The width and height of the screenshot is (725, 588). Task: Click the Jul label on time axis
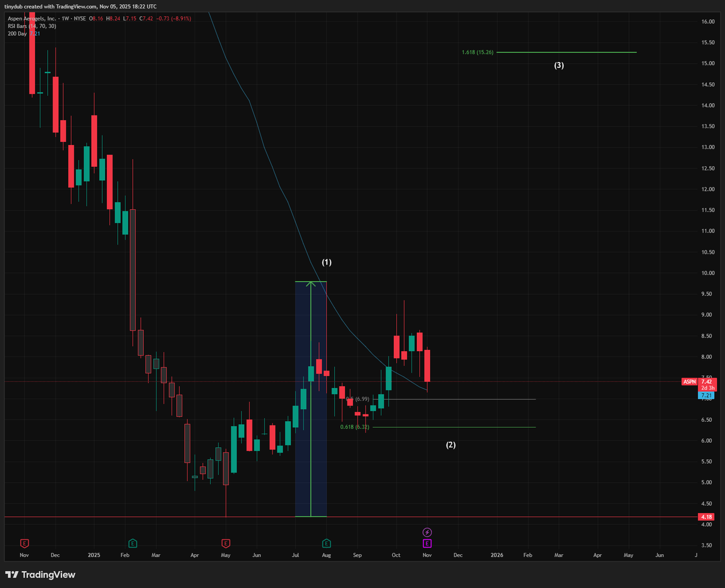tap(296, 554)
